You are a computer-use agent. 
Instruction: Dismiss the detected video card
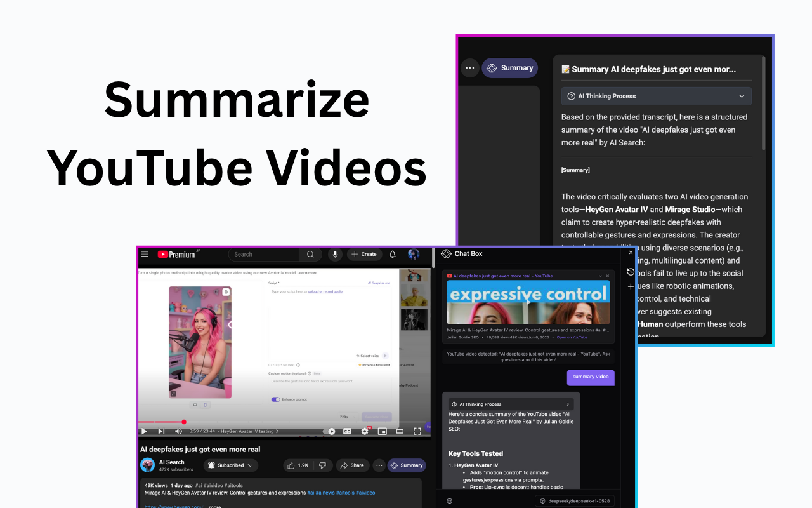click(x=608, y=276)
